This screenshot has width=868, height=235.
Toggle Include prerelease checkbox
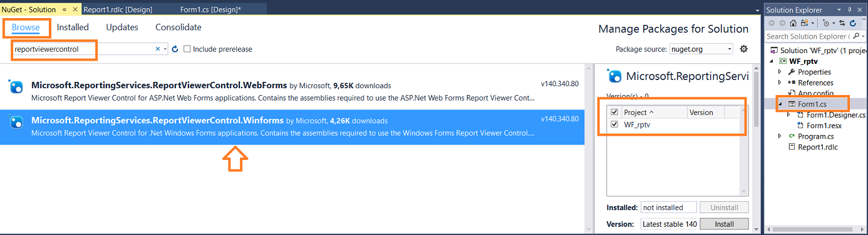[187, 49]
